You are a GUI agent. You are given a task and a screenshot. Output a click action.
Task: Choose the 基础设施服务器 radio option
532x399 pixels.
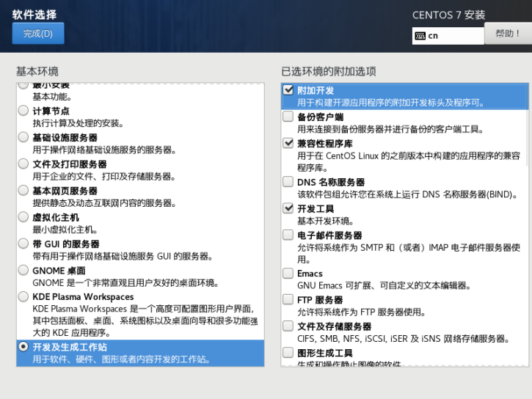23,137
